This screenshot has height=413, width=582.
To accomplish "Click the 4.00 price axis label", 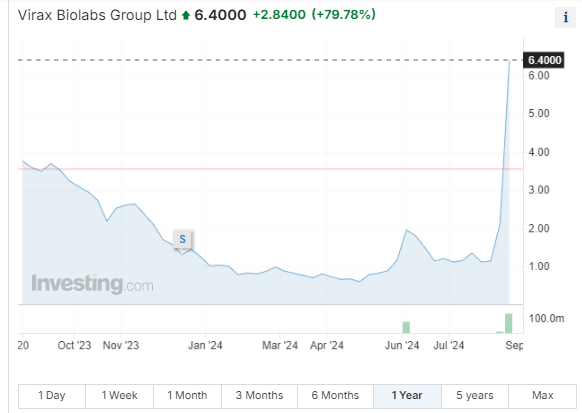I will click(539, 152).
